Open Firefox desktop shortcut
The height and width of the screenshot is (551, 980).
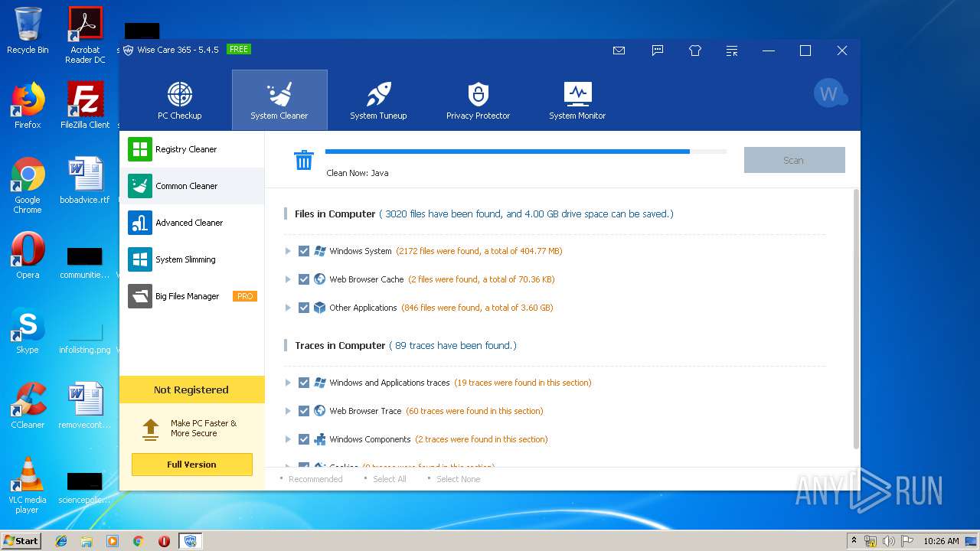pos(28,106)
